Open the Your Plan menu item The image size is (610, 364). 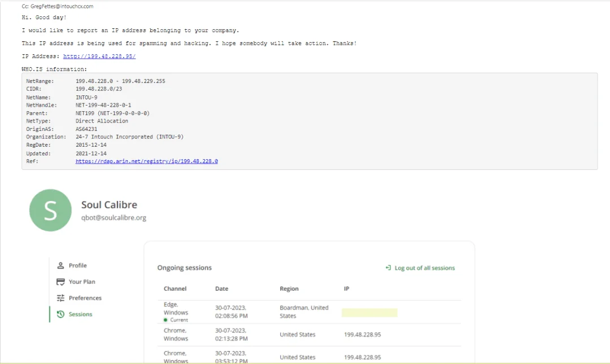[82, 282]
